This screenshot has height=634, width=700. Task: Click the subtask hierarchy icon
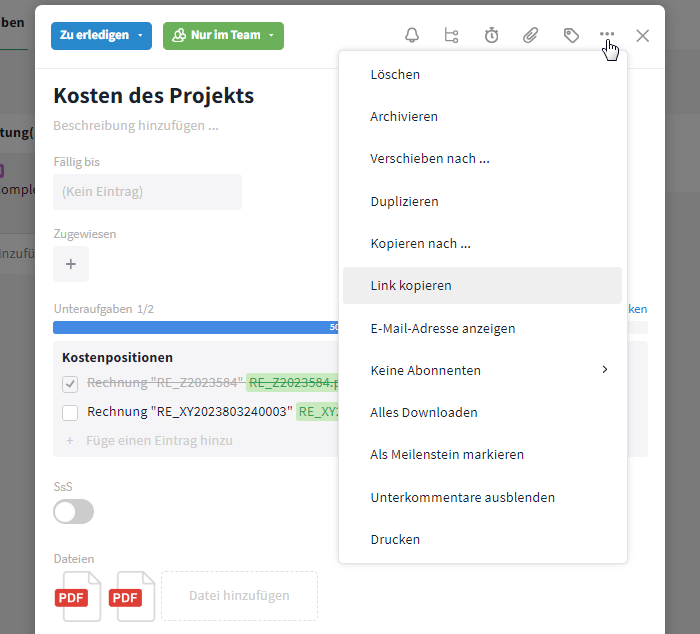pos(451,35)
